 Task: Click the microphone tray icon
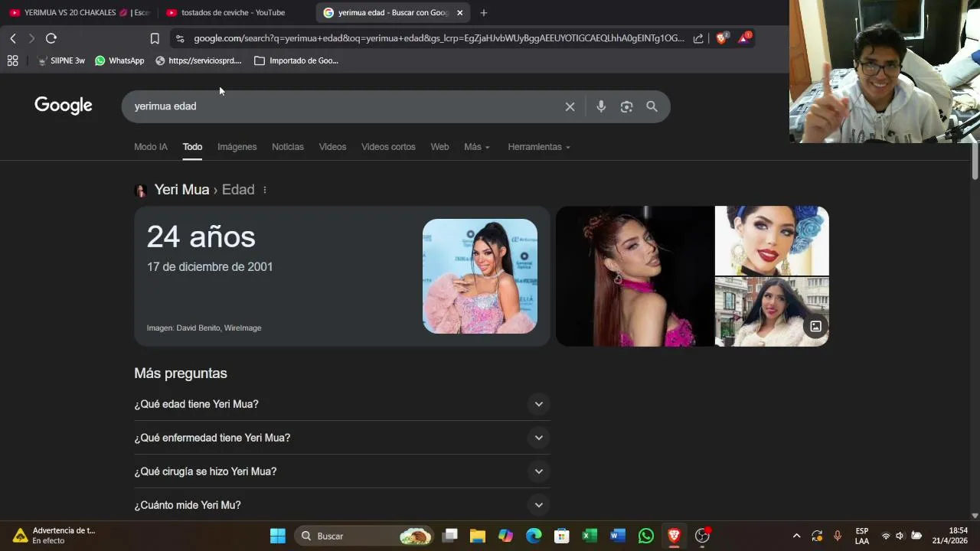tap(838, 536)
